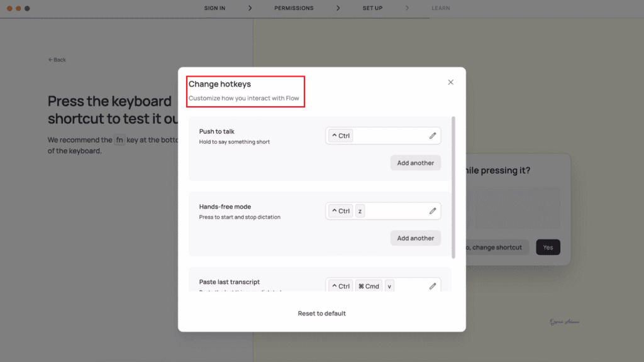
Task: Click the chevron after Set Up
Action: click(407, 8)
